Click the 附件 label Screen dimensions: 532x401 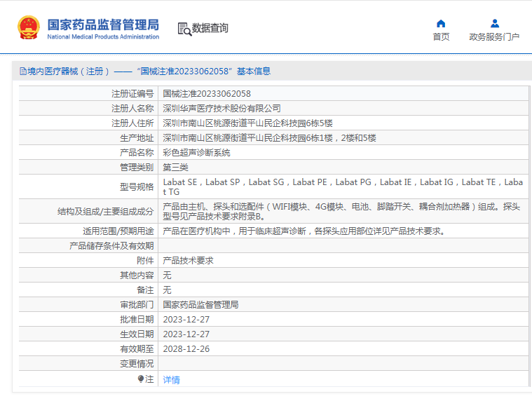coord(145,261)
